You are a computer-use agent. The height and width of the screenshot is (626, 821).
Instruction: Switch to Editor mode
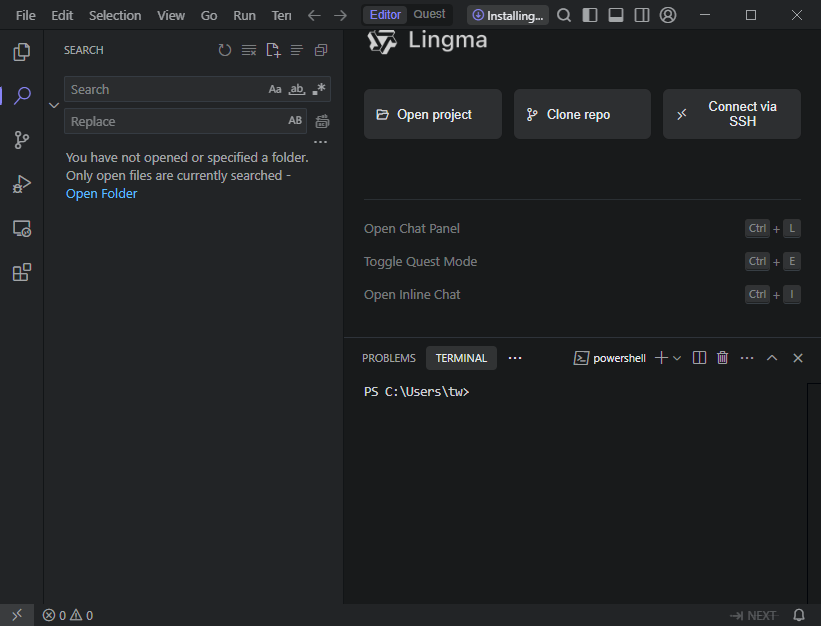385,15
